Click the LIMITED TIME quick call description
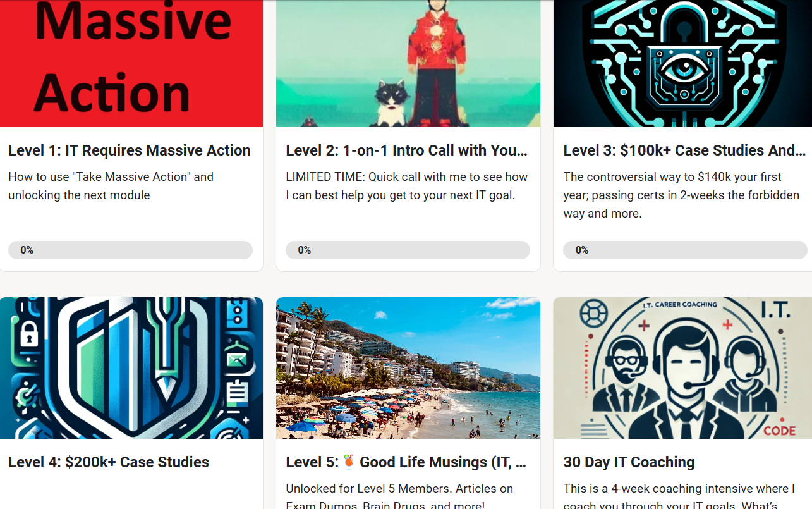The height and width of the screenshot is (509, 812). (x=407, y=186)
